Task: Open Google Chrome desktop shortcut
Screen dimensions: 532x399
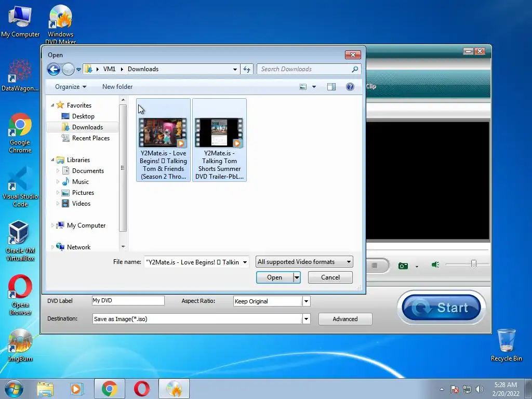Action: coord(20,133)
